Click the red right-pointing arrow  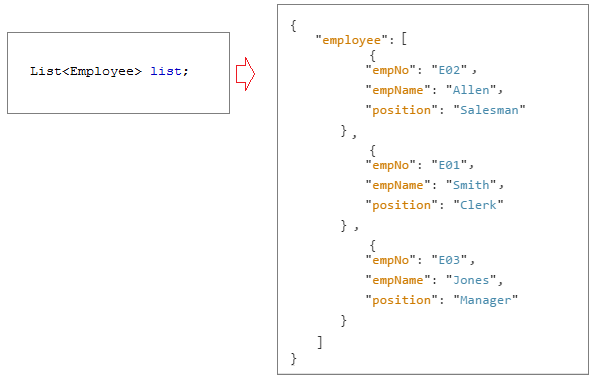point(245,74)
